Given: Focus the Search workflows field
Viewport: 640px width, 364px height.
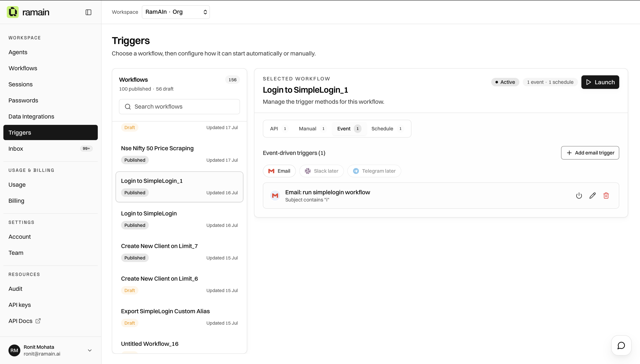Looking at the screenshot, I should (179, 107).
